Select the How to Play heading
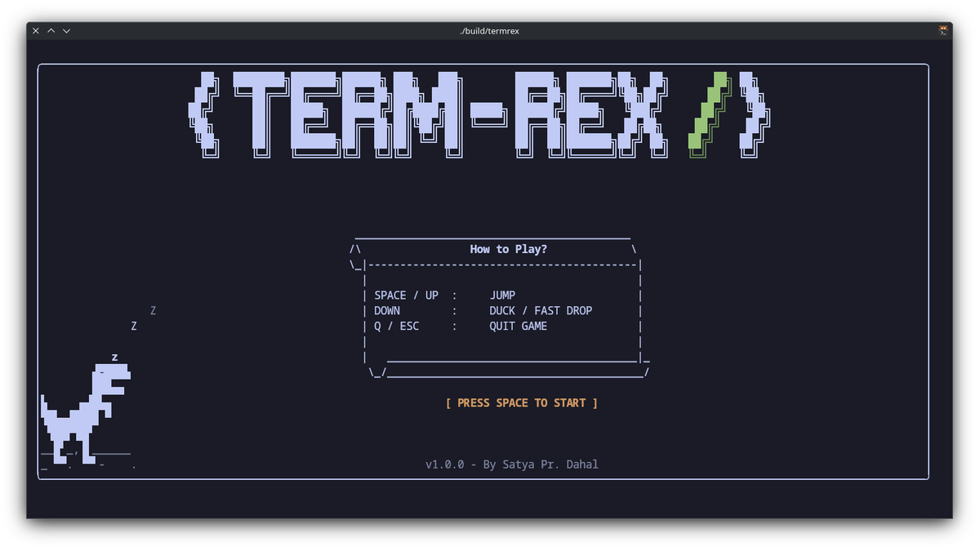 point(508,249)
